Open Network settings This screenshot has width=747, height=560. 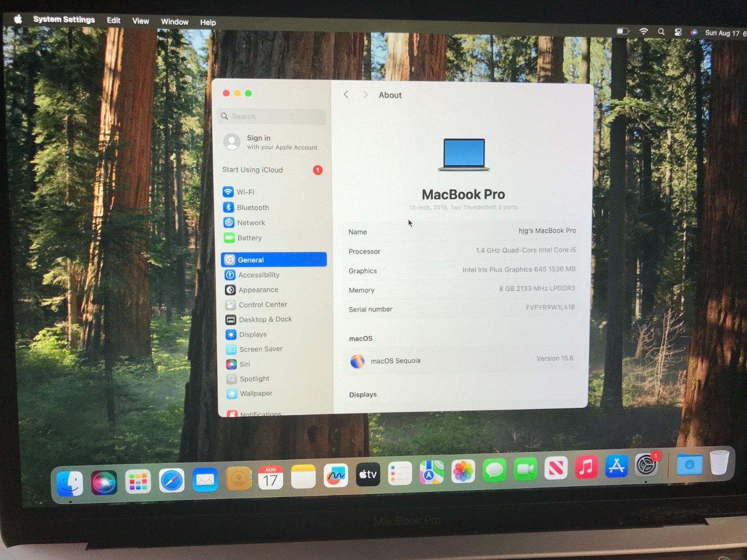point(251,223)
